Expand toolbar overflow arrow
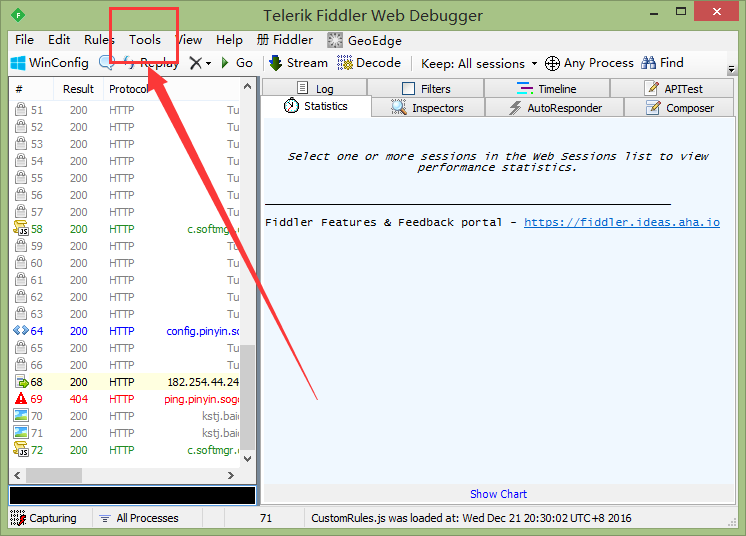 point(731,70)
